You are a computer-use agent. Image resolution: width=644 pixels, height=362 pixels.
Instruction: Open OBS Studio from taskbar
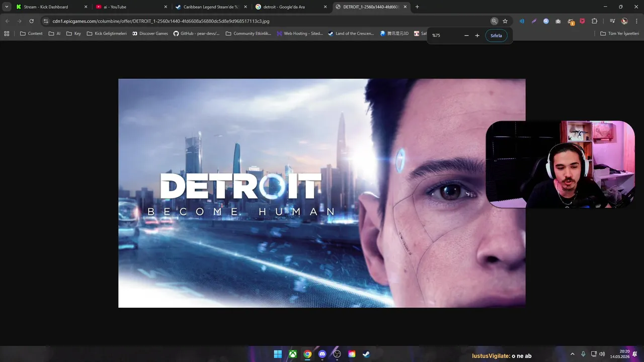pos(337,354)
